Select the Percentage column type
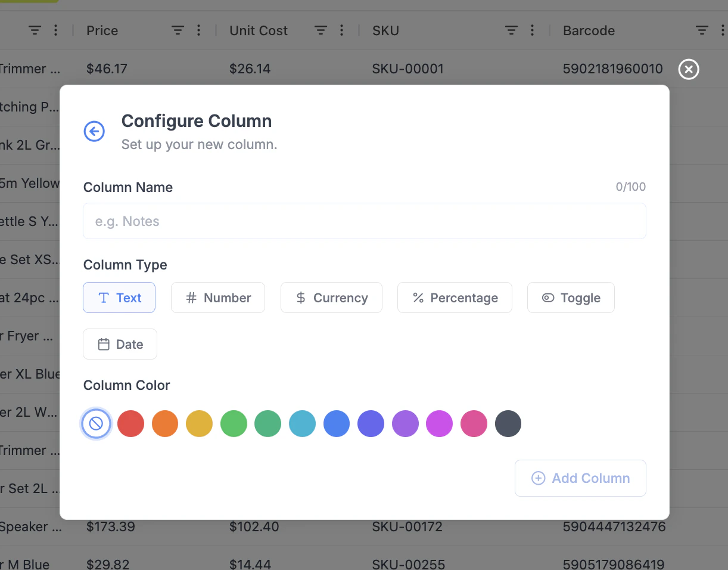The width and height of the screenshot is (728, 570). (x=455, y=298)
